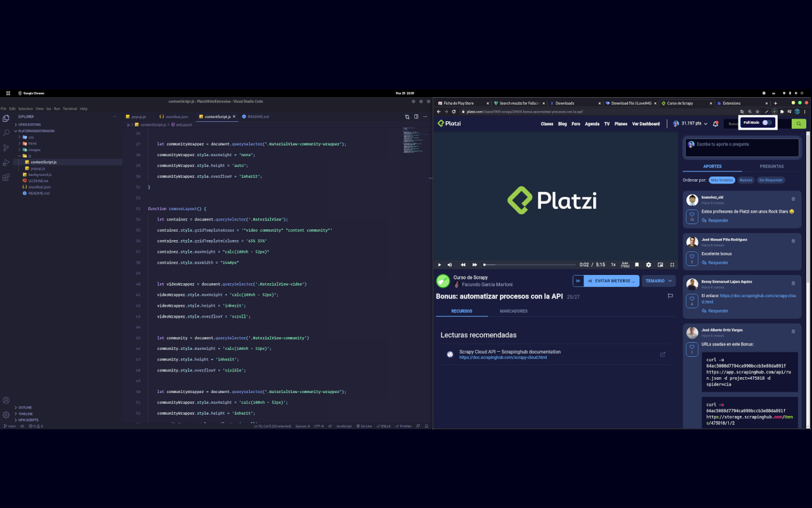Image resolution: width=812 pixels, height=508 pixels.
Task: Open the TEMARIO dropdown
Action: (x=658, y=281)
